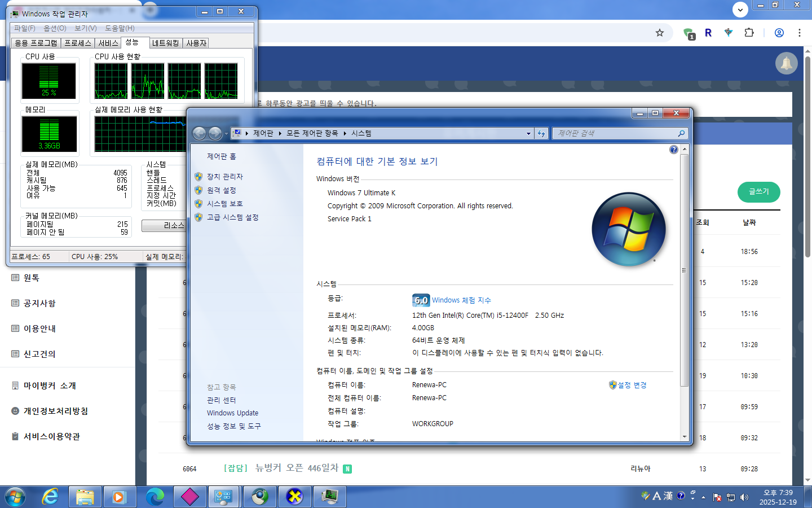Click the green 글쓰기 button
The height and width of the screenshot is (508, 812).
coord(758,192)
